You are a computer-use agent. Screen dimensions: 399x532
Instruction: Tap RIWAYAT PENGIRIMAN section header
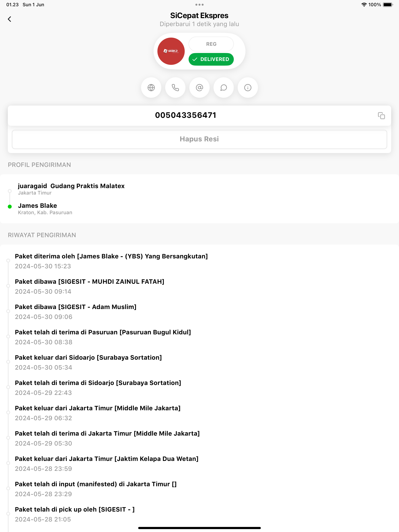pos(42,235)
